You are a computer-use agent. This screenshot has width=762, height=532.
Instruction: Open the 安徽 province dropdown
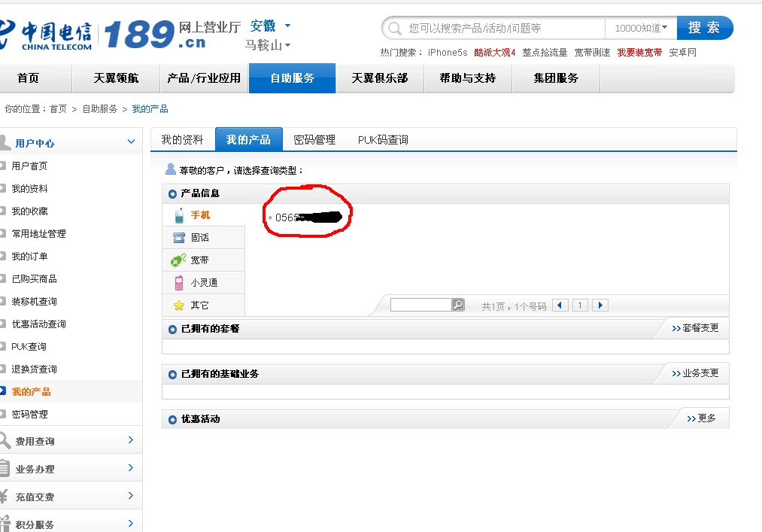tap(270, 26)
